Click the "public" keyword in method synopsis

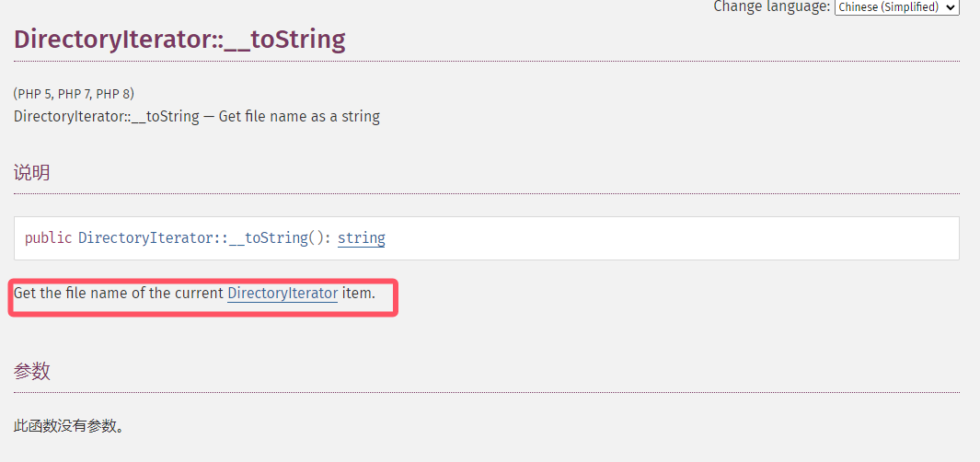click(48, 238)
